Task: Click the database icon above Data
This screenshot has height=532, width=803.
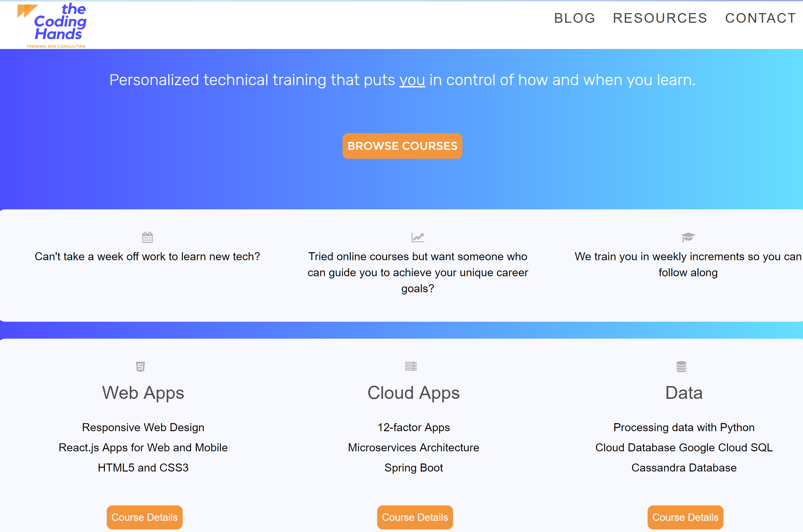Action: click(x=681, y=367)
